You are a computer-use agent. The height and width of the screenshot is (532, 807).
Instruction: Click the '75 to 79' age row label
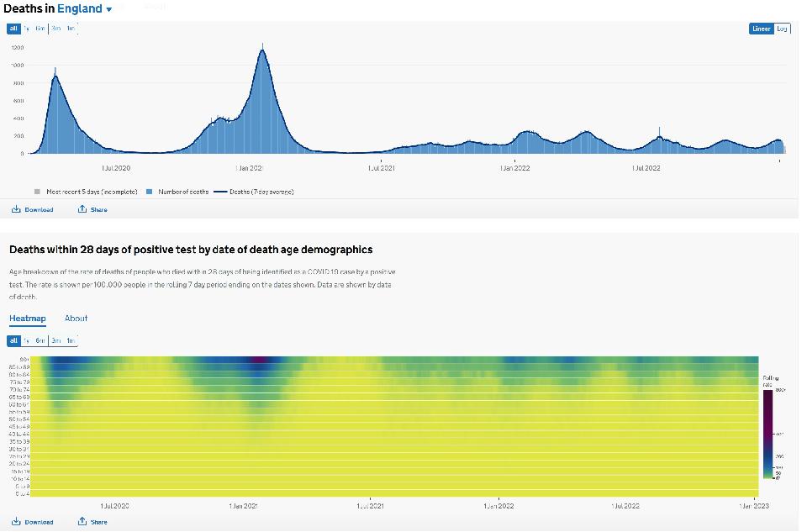coord(19,382)
